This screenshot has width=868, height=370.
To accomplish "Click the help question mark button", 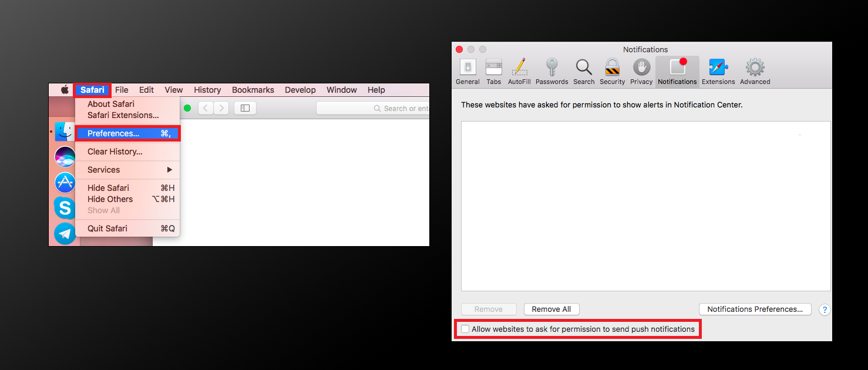I will (825, 310).
